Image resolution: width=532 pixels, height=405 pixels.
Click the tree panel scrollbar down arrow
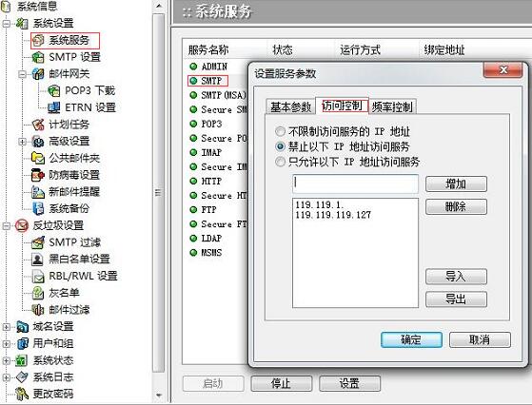pos(158,395)
